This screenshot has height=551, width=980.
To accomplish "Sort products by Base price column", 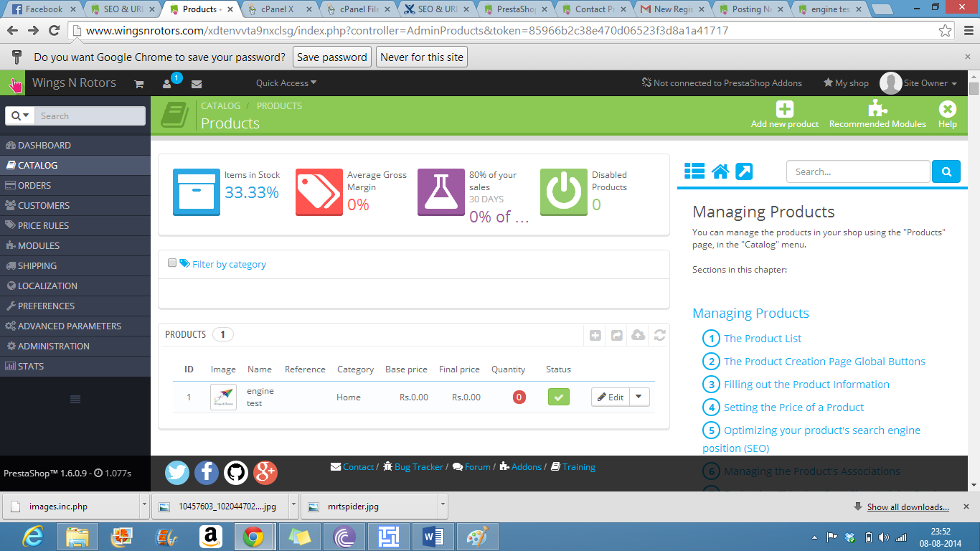I will click(406, 369).
